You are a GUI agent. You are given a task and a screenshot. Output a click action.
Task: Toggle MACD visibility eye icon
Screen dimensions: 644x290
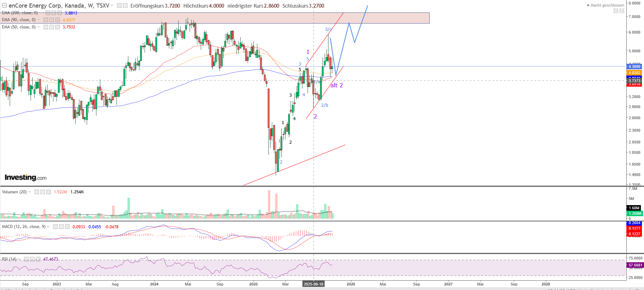point(55,227)
